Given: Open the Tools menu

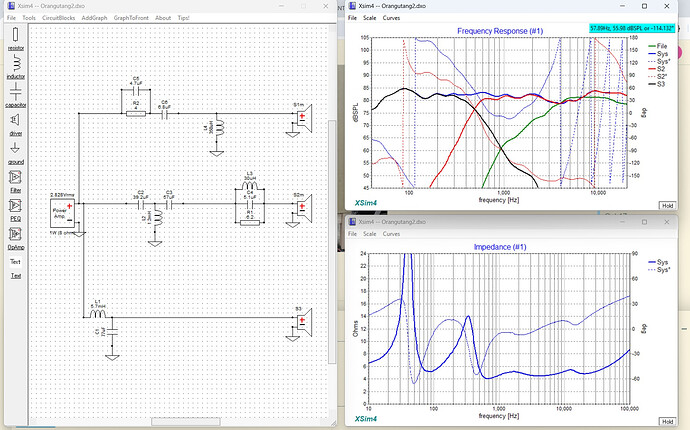Looking at the screenshot, I should (x=29, y=18).
